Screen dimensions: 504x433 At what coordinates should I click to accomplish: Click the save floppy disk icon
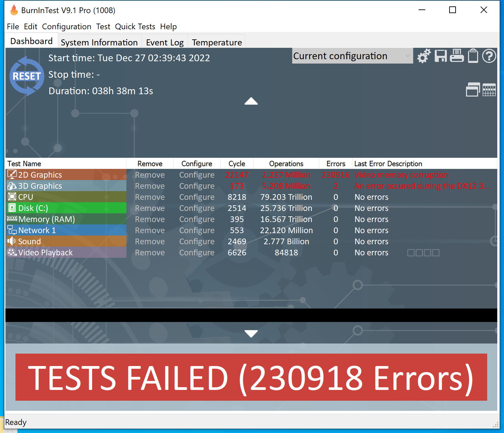tap(440, 56)
